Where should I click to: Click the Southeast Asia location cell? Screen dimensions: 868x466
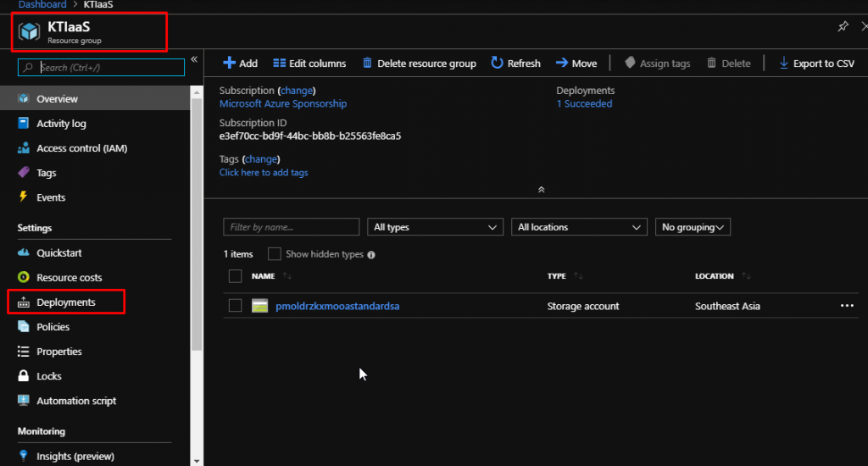pyautogui.click(x=727, y=306)
